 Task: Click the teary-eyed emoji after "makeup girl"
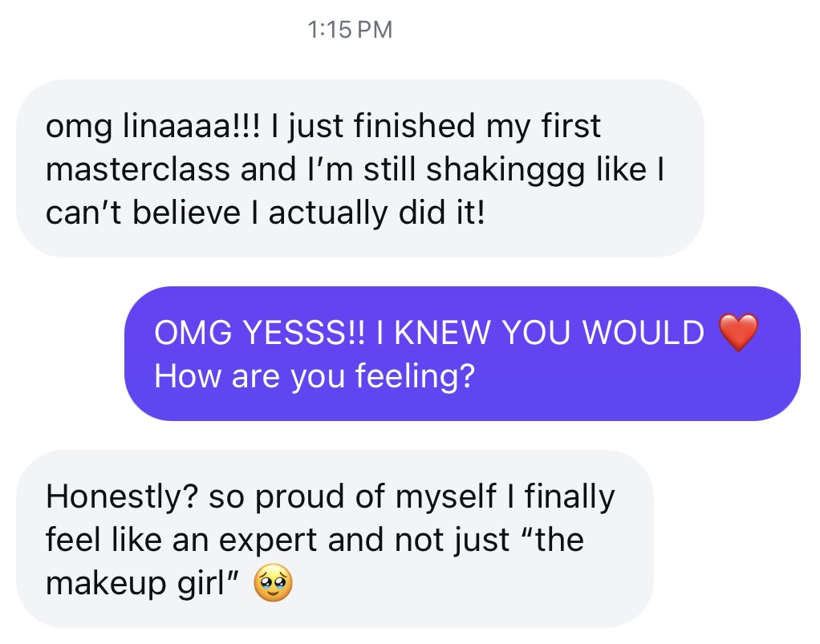click(274, 583)
